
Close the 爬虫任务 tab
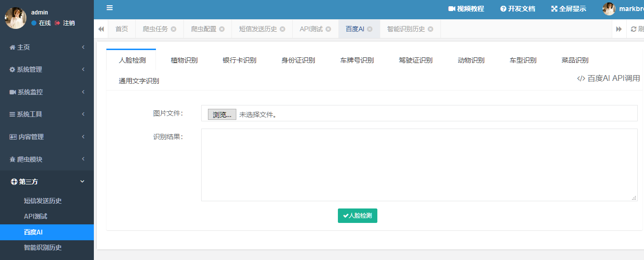pos(173,29)
